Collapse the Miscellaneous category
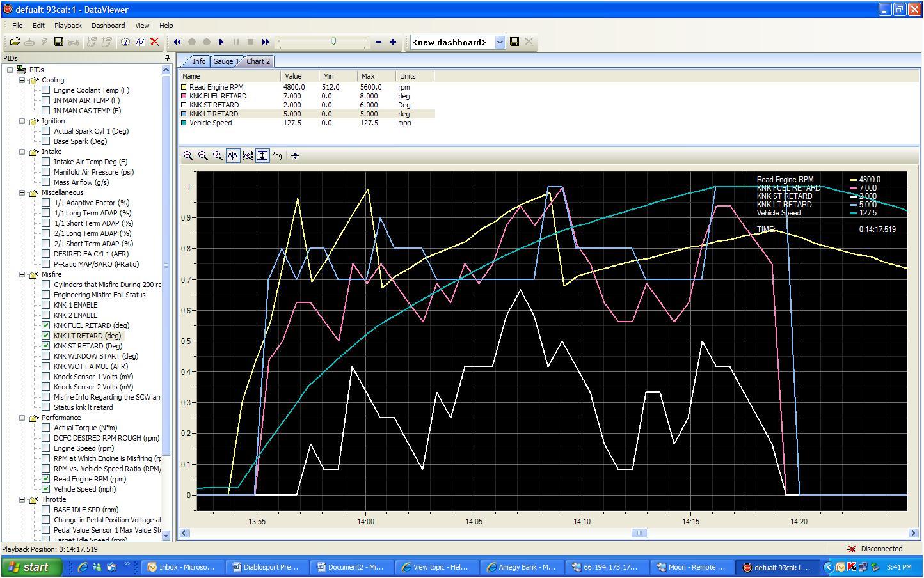924x578 pixels. 22,192
